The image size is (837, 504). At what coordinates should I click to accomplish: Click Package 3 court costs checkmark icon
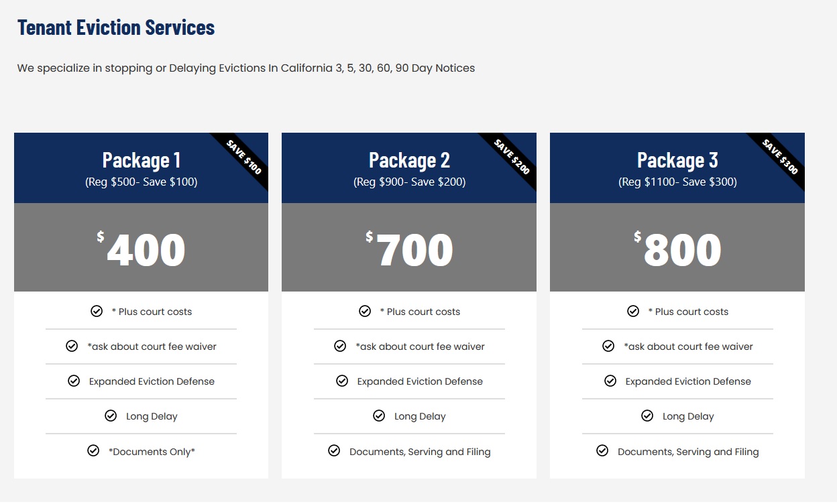[x=633, y=311]
